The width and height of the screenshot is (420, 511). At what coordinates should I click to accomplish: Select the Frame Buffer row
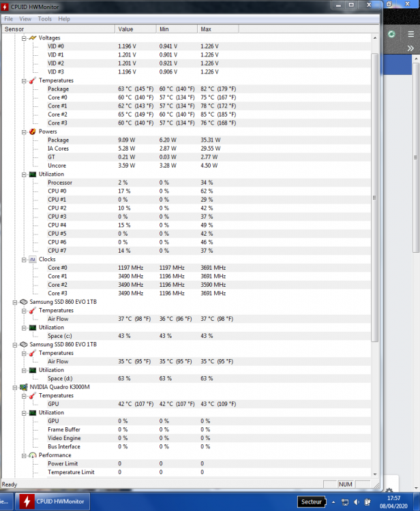209,429
